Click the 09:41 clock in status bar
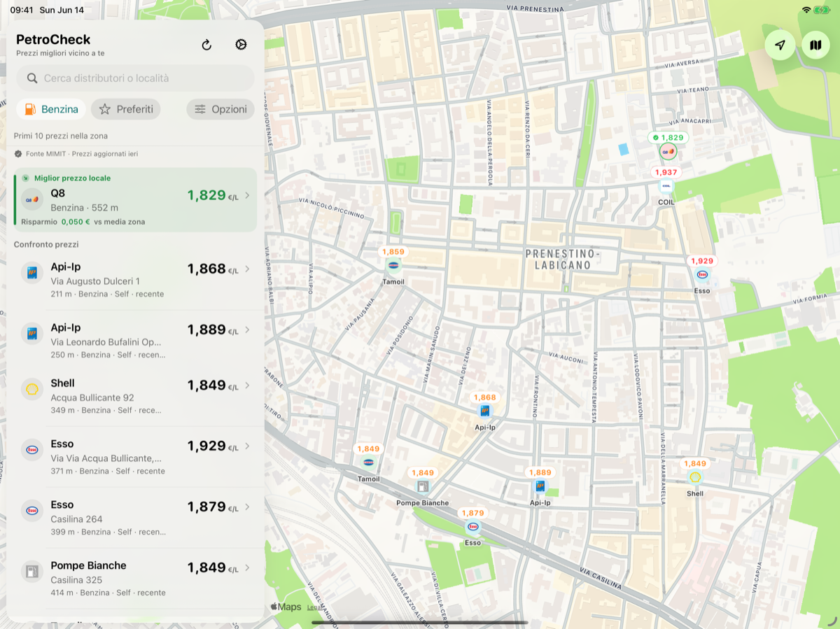The image size is (840, 629). (x=21, y=10)
